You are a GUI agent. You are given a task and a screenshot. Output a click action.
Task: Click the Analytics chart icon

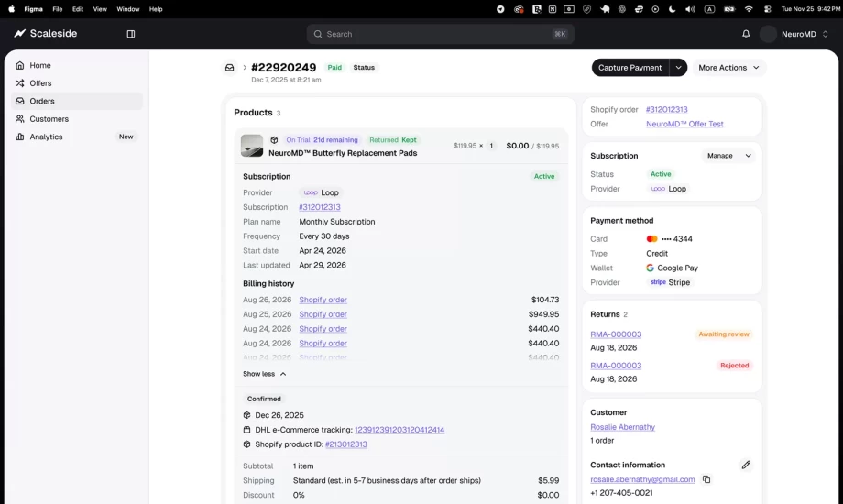tap(20, 137)
